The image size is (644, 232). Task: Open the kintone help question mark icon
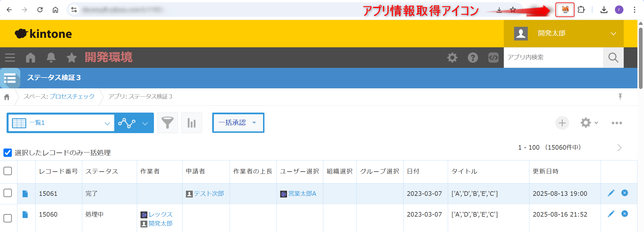pos(473,58)
